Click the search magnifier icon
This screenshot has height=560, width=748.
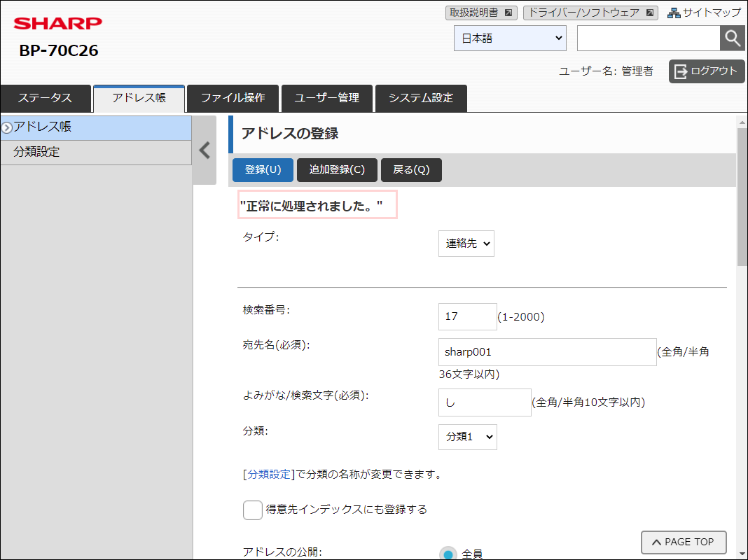[732, 38]
